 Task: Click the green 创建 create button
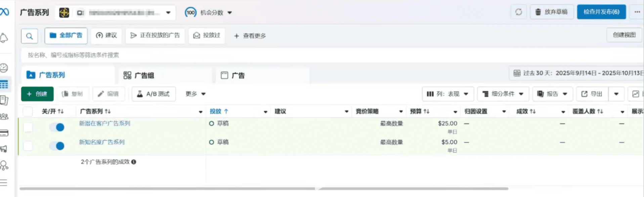(37, 94)
